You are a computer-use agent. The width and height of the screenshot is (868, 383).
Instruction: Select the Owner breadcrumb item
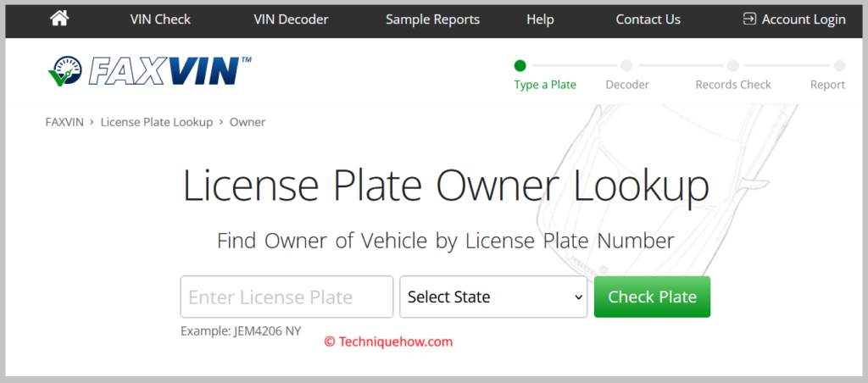248,122
